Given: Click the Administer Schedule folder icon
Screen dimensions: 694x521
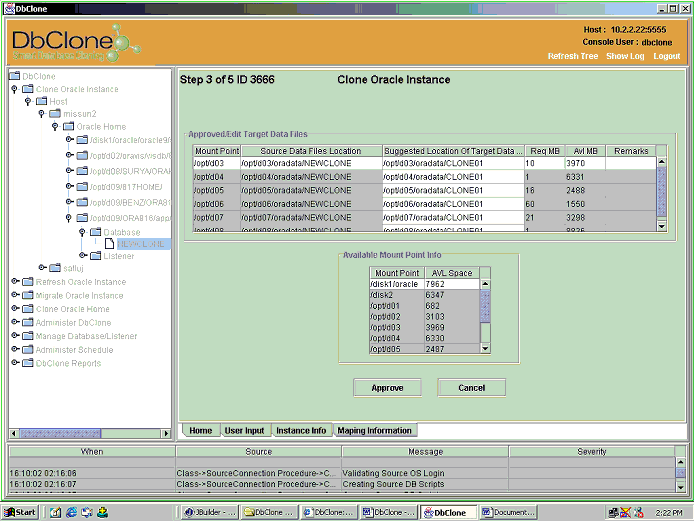Looking at the screenshot, I should tap(28, 350).
